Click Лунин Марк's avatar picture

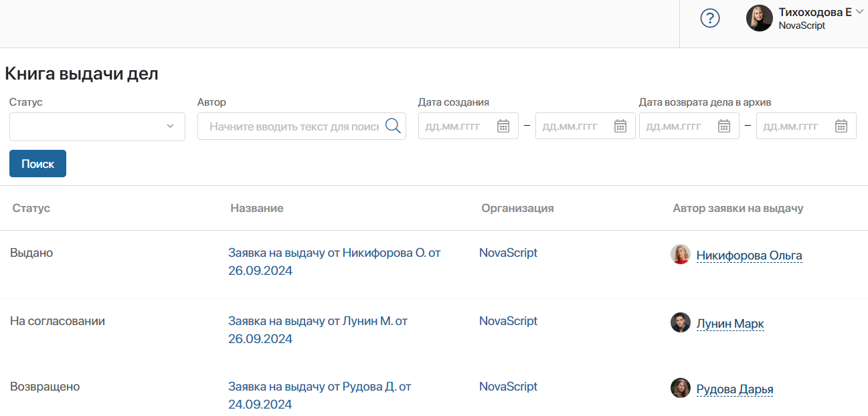pos(681,322)
